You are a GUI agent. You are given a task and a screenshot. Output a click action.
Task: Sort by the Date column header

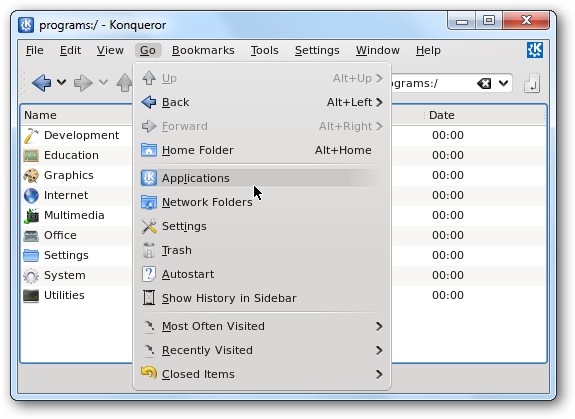click(484, 115)
